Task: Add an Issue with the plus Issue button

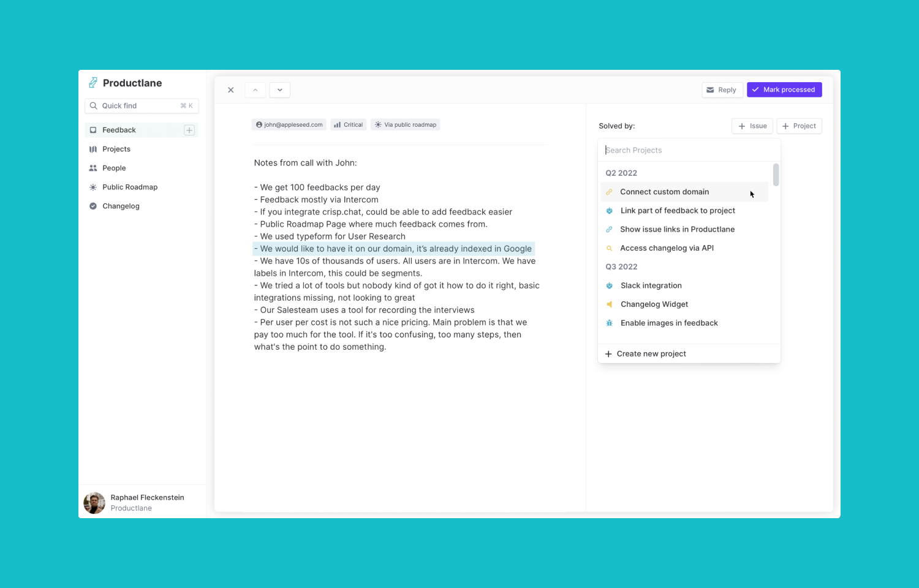Action: [752, 126]
